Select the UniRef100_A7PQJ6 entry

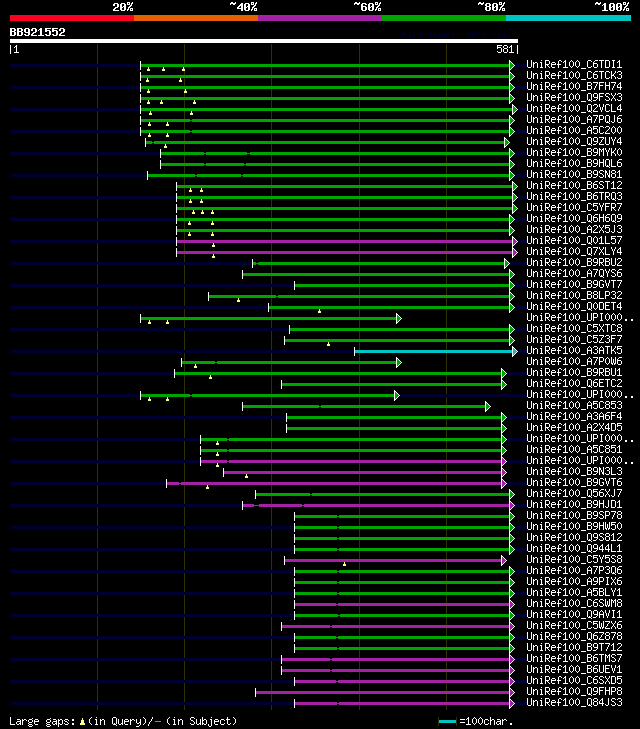click(574, 119)
